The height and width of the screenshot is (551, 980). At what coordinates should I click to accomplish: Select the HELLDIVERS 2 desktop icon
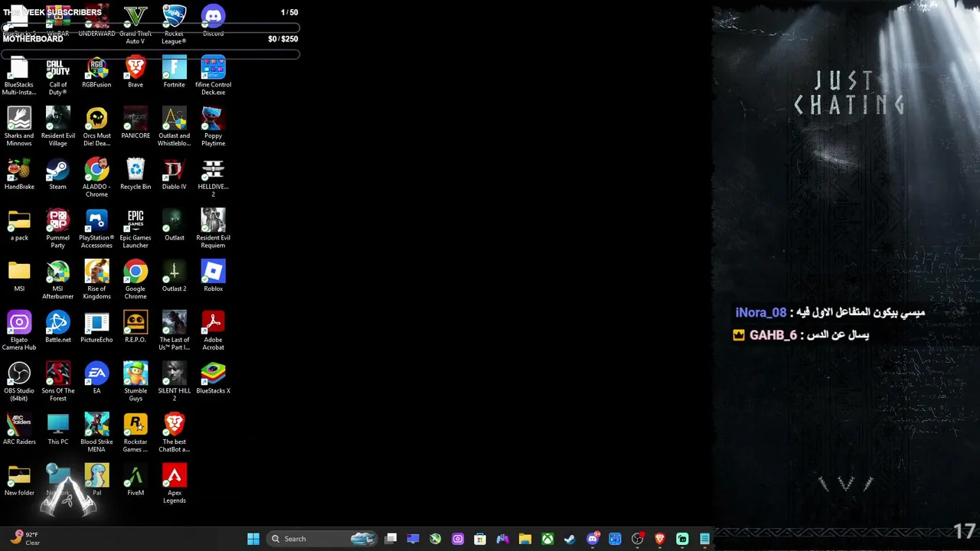pos(213,178)
